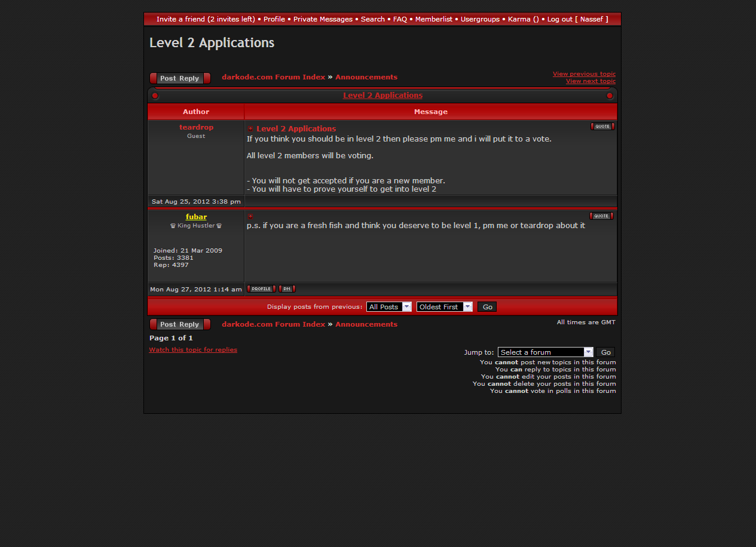This screenshot has height=547, width=756.
Task: Expand 'Select a forum' jump dropdown
Action: (x=545, y=352)
